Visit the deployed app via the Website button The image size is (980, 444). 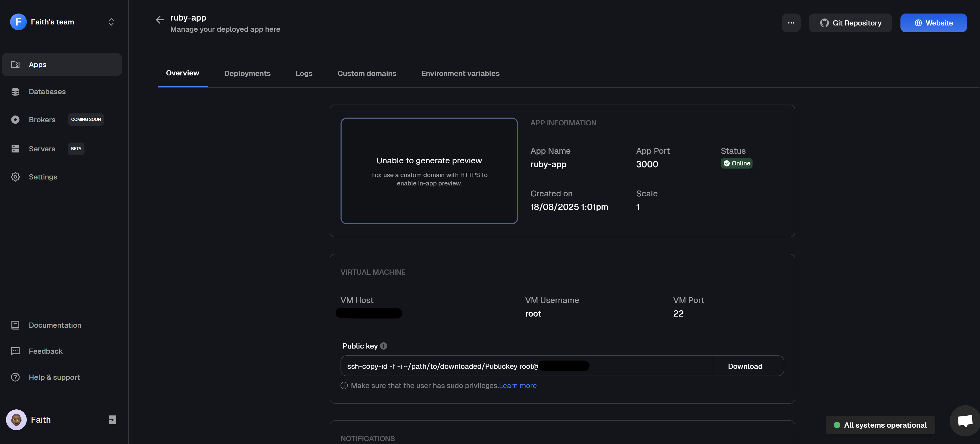point(933,23)
